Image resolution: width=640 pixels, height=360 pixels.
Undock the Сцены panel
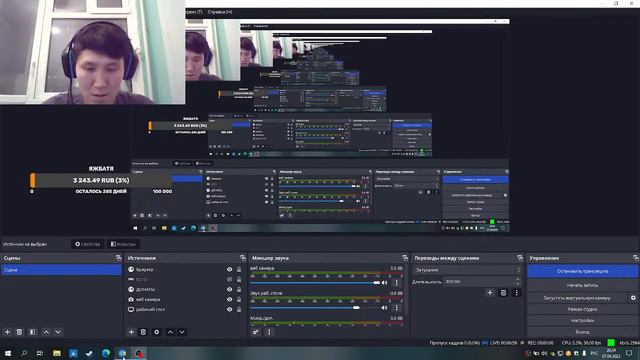click(118, 258)
